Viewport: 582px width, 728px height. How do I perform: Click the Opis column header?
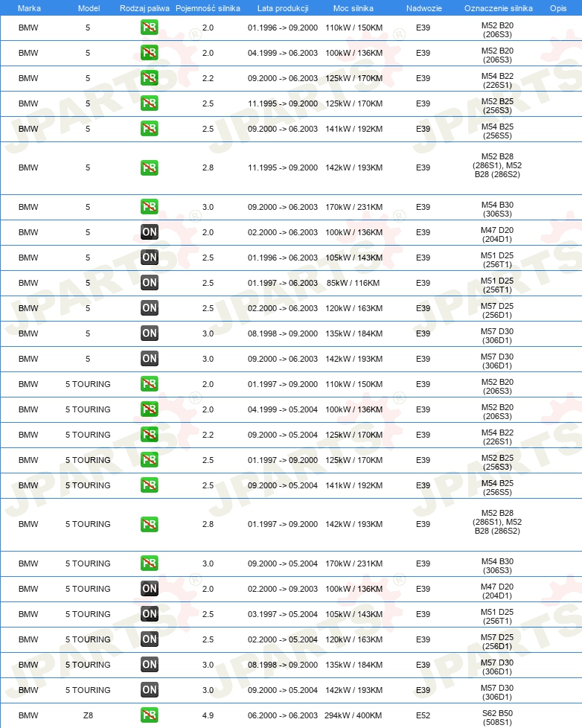point(558,8)
